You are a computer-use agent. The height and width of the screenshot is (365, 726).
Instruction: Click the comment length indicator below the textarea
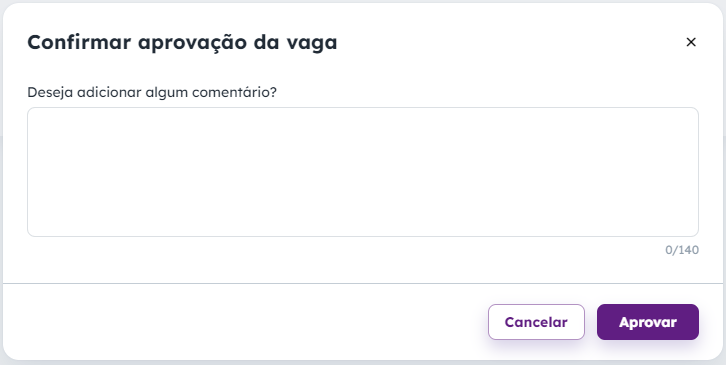682,250
